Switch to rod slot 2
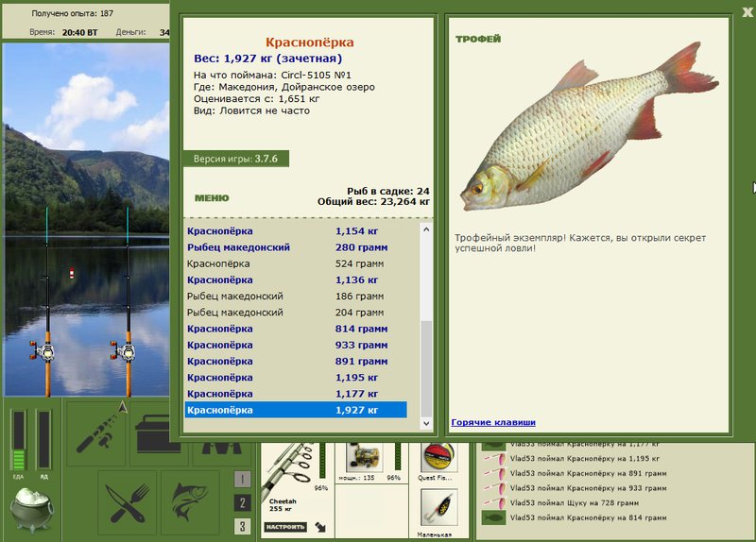The image size is (756, 542). (x=242, y=502)
